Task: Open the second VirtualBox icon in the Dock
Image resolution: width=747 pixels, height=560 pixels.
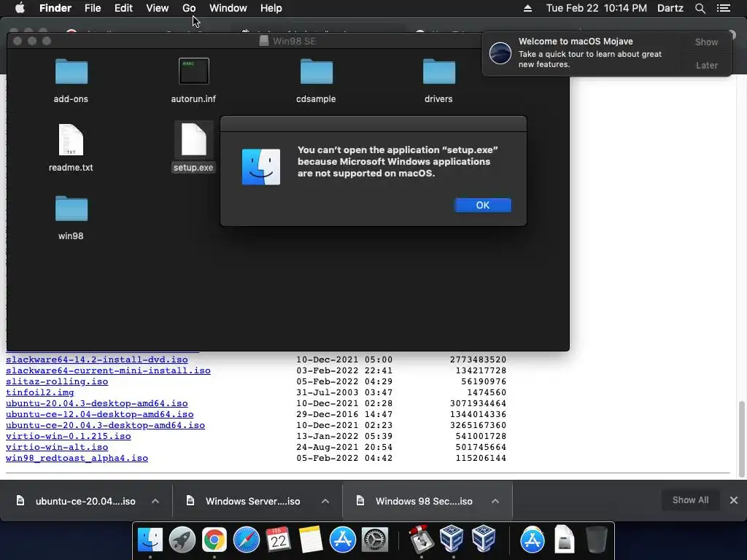Action: (x=484, y=539)
